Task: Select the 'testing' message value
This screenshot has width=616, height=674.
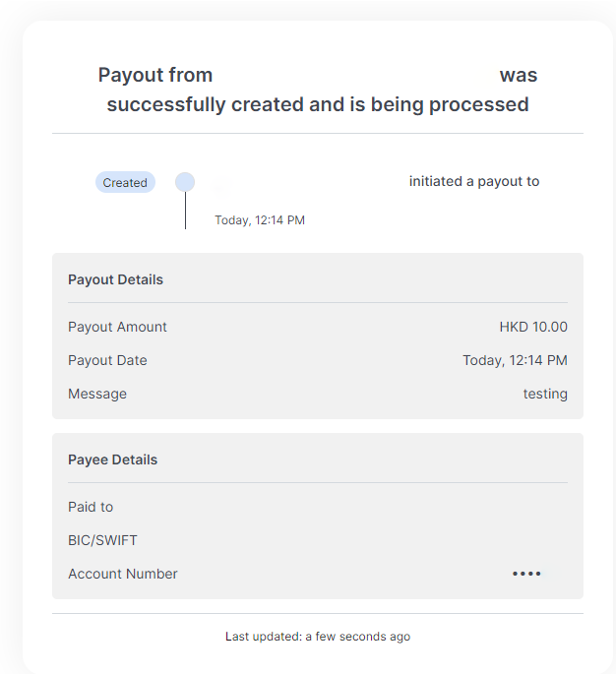Action: [545, 394]
